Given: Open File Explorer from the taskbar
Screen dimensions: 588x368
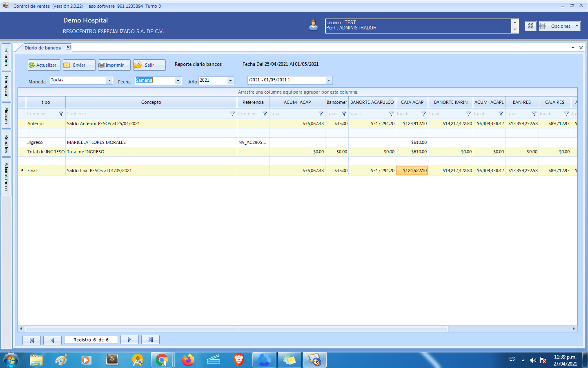Looking at the screenshot, I should pyautogui.click(x=36, y=360).
